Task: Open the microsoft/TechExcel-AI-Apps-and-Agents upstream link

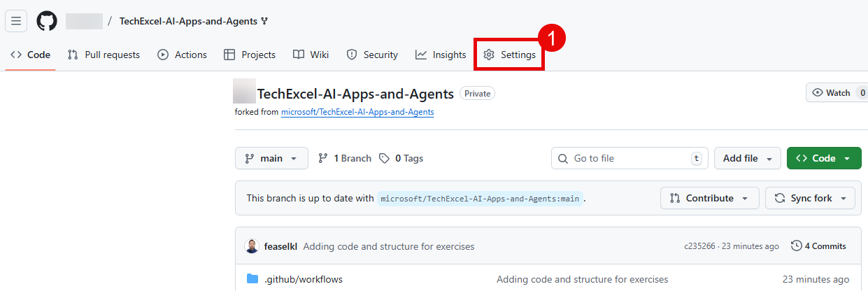Action: point(357,112)
